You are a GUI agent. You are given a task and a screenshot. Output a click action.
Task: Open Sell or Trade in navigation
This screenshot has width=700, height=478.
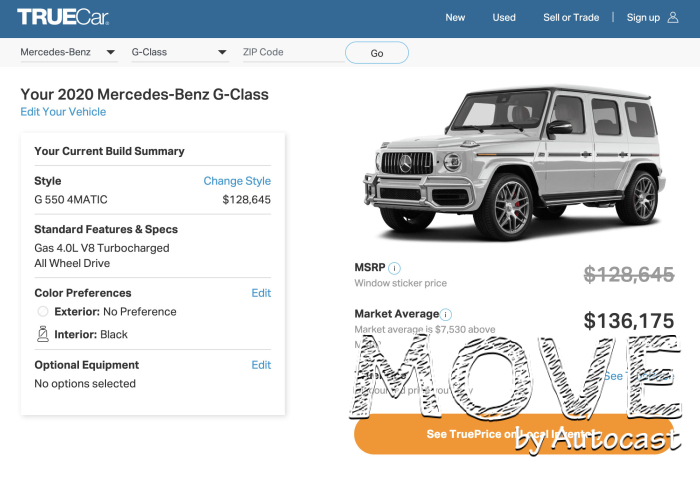(x=571, y=17)
